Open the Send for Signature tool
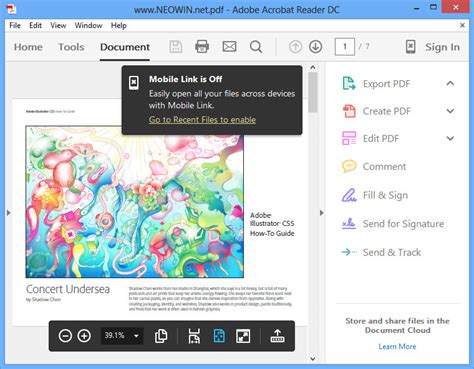474x369 pixels. (x=393, y=224)
